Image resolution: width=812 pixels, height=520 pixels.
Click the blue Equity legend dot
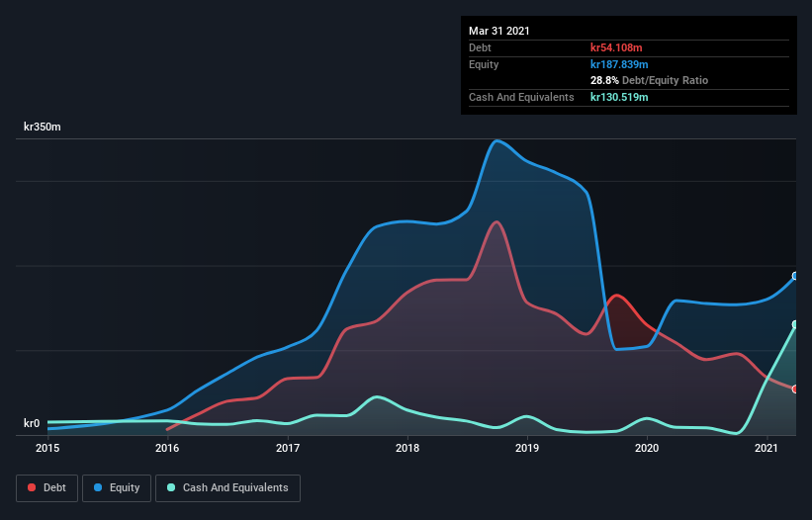point(98,487)
